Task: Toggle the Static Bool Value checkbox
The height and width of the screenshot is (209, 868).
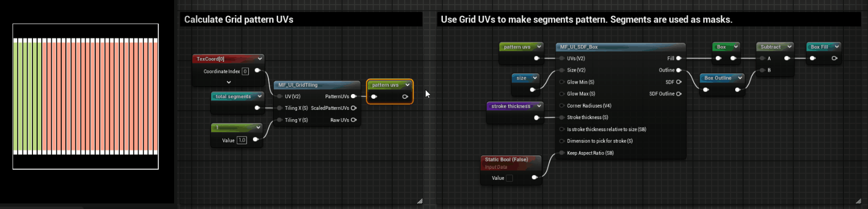Action: (509, 178)
